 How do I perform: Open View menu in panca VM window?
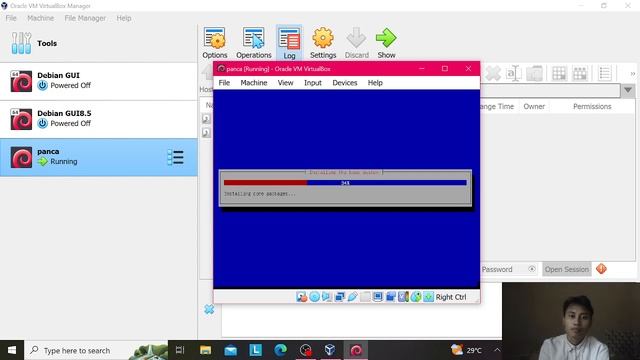click(x=285, y=83)
